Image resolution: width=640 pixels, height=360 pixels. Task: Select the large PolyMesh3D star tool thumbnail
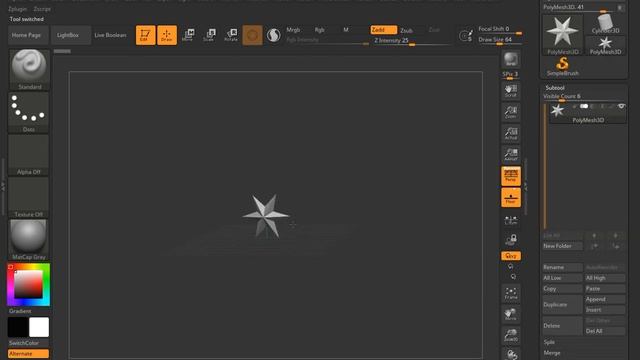563,35
